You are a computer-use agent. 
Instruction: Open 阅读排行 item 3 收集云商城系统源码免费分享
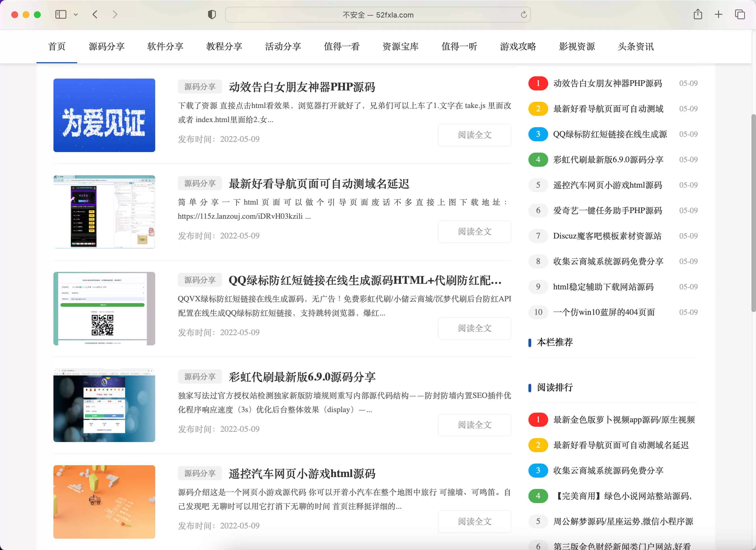608,471
